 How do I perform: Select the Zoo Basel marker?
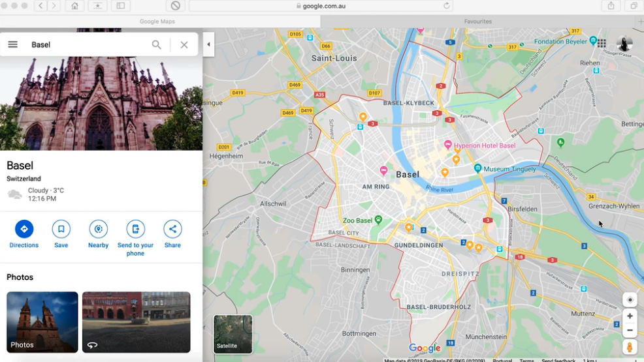378,220
